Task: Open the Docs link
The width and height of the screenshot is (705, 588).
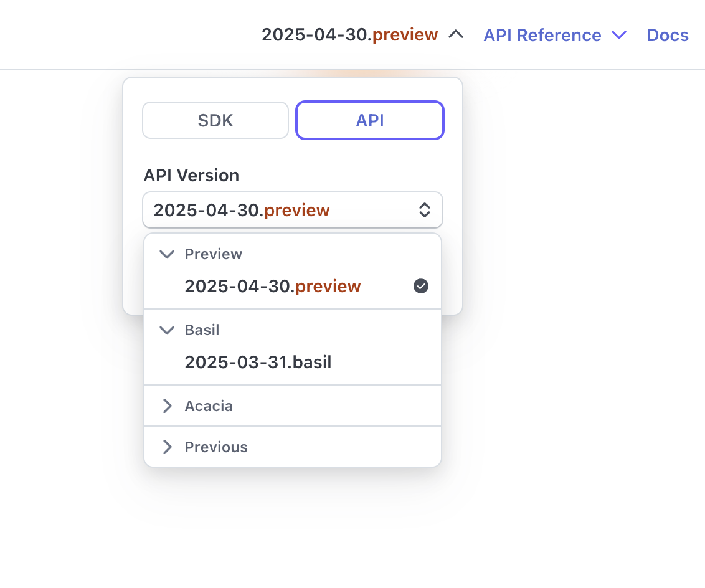Action: (668, 35)
